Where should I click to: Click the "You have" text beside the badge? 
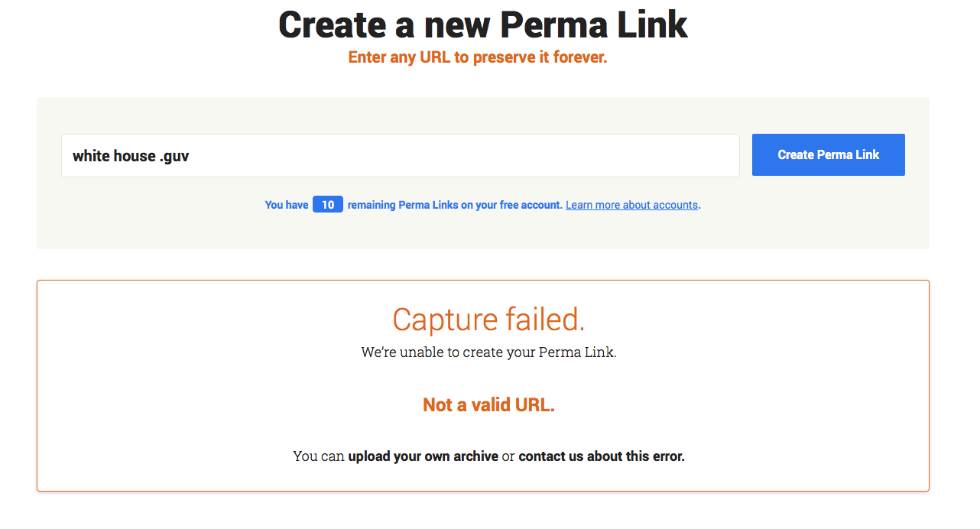[287, 205]
